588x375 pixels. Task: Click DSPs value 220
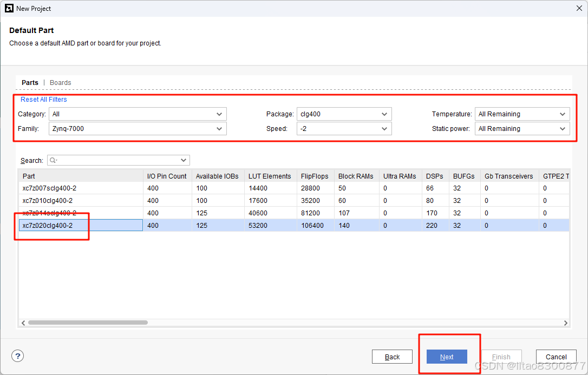[432, 226]
